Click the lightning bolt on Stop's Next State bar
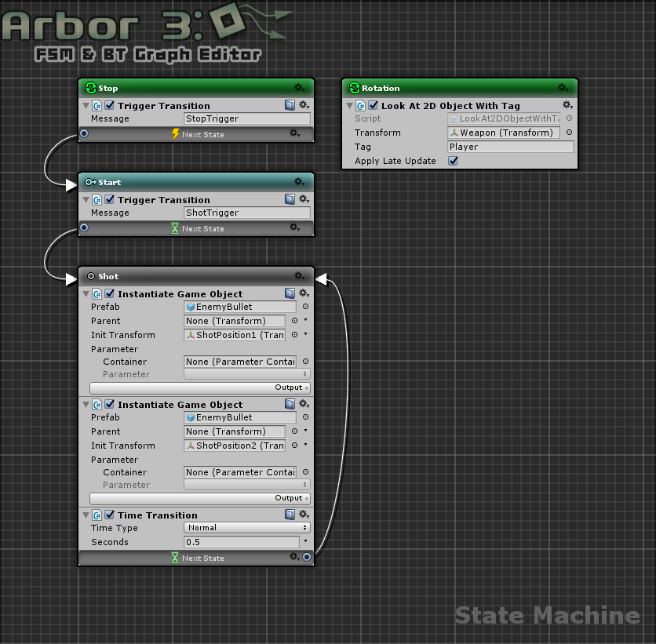 click(x=175, y=133)
